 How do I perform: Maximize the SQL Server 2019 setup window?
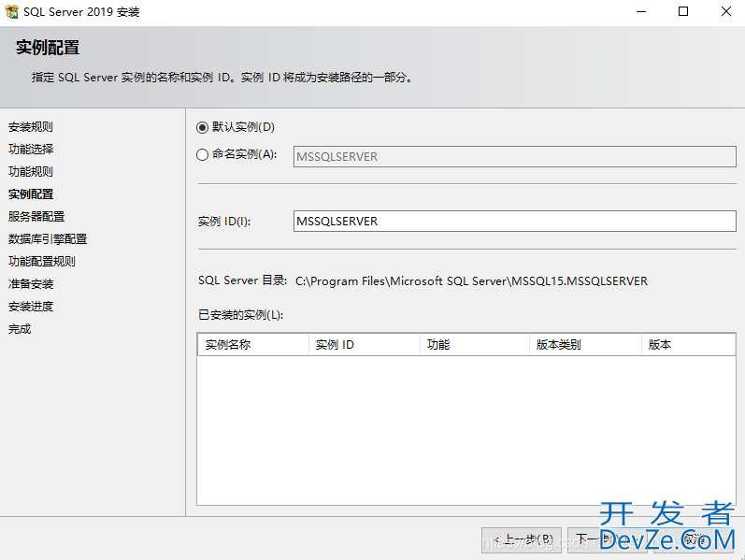[x=683, y=11]
